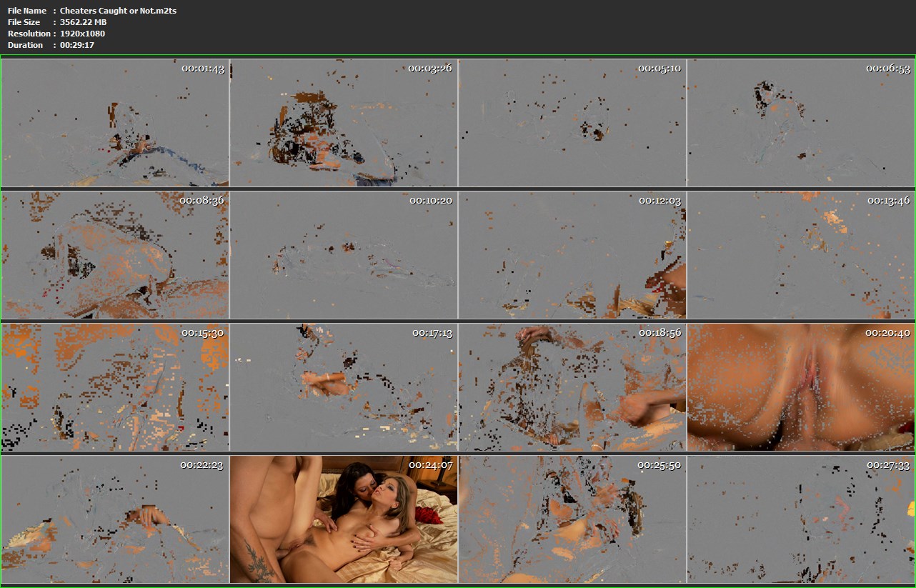The height and width of the screenshot is (588, 916).
Task: Click the resolution value 1920x1080
Action: pos(82,34)
